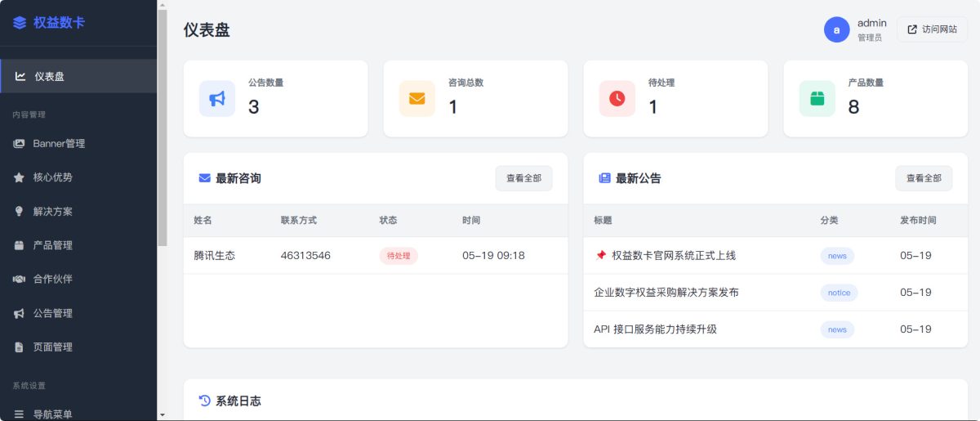The height and width of the screenshot is (421, 980).
Task: Click the 发布时间 column header
Action: pos(919,221)
